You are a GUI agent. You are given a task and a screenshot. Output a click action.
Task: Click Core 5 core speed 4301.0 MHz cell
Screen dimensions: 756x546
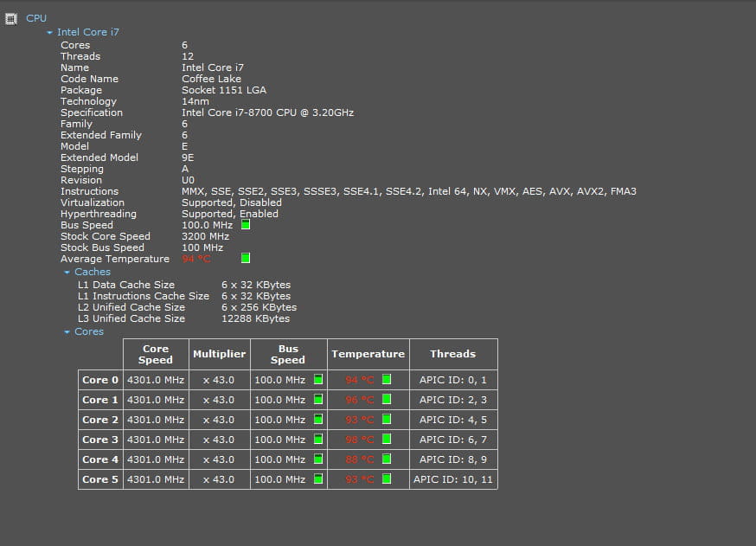click(156, 479)
